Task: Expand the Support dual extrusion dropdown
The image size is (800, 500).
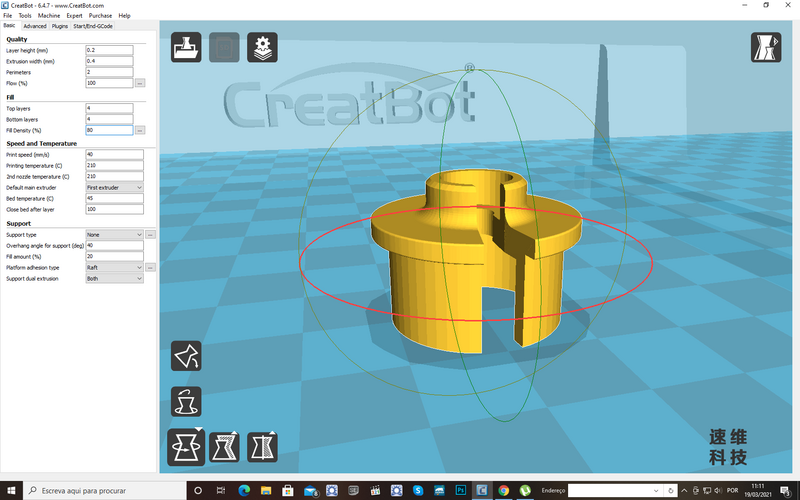Action: coord(114,279)
